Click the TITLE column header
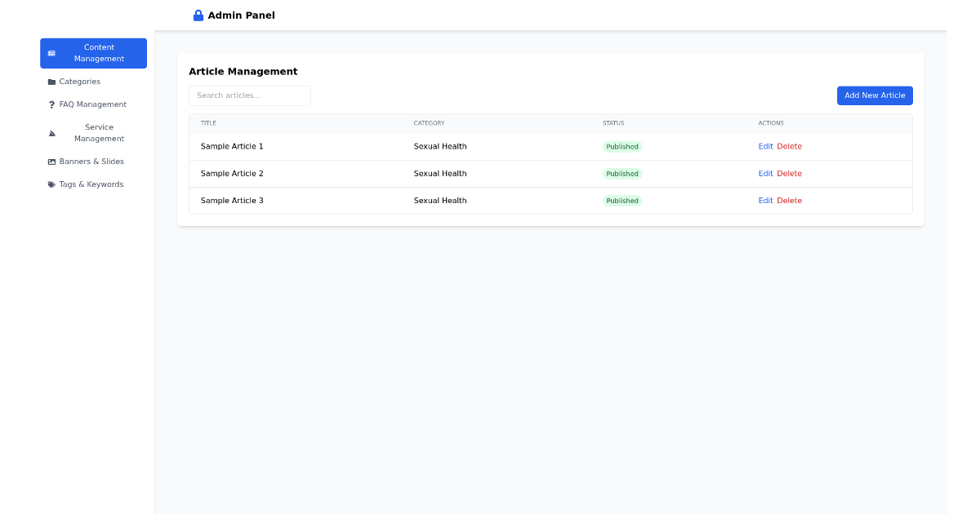This screenshot has width=980, height=514. (x=208, y=123)
